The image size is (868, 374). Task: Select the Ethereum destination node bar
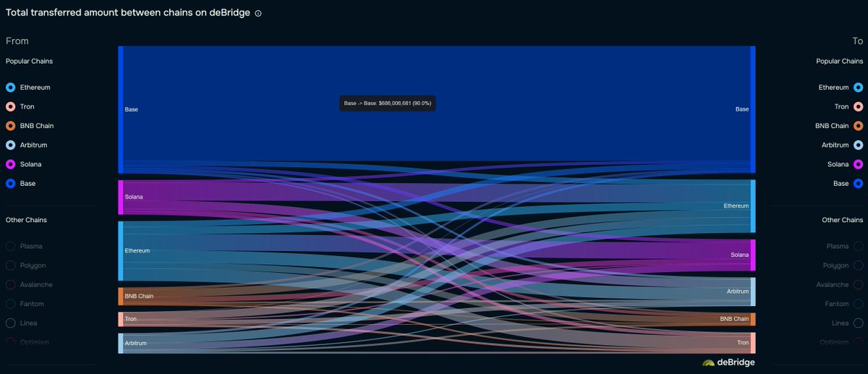pos(753,206)
